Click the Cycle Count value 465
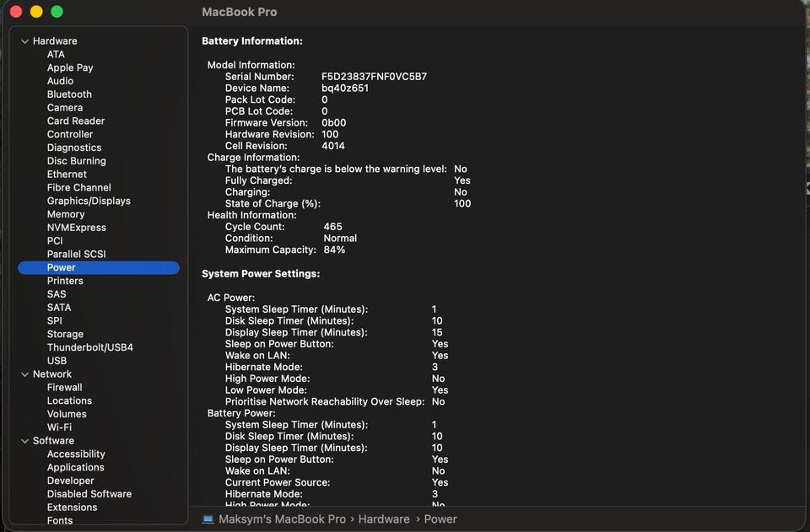Viewport: 810px width, 532px height. pos(332,227)
